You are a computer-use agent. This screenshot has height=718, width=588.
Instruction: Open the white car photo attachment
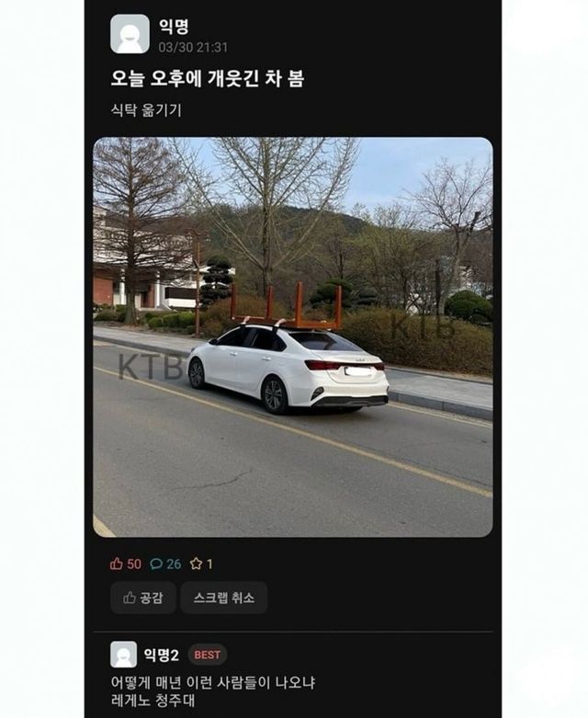click(x=293, y=337)
